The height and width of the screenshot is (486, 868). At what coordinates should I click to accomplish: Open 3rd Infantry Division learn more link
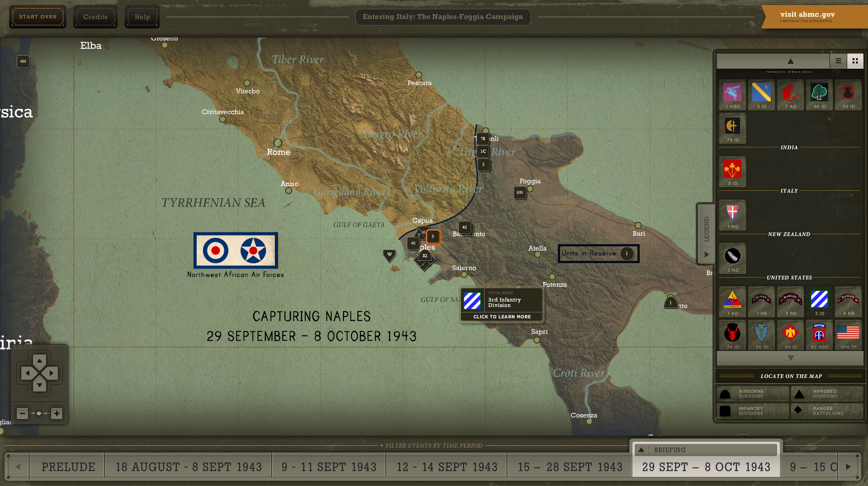tap(502, 316)
